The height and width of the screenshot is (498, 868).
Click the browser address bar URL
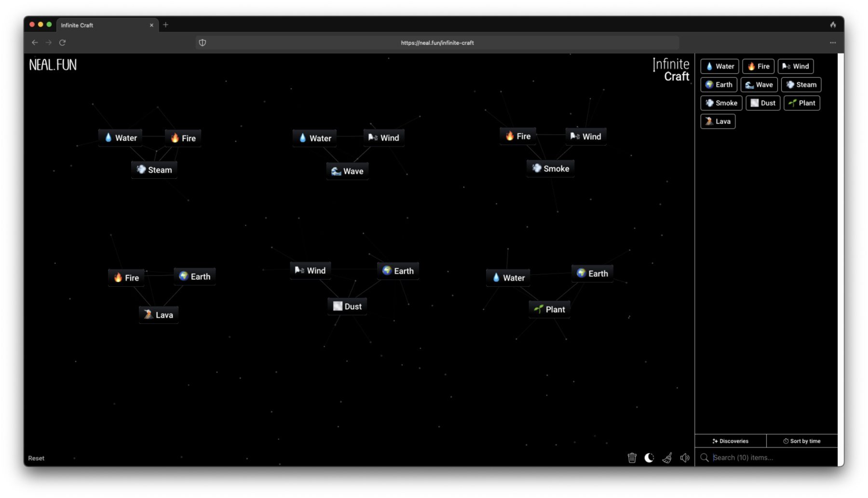[x=437, y=43]
